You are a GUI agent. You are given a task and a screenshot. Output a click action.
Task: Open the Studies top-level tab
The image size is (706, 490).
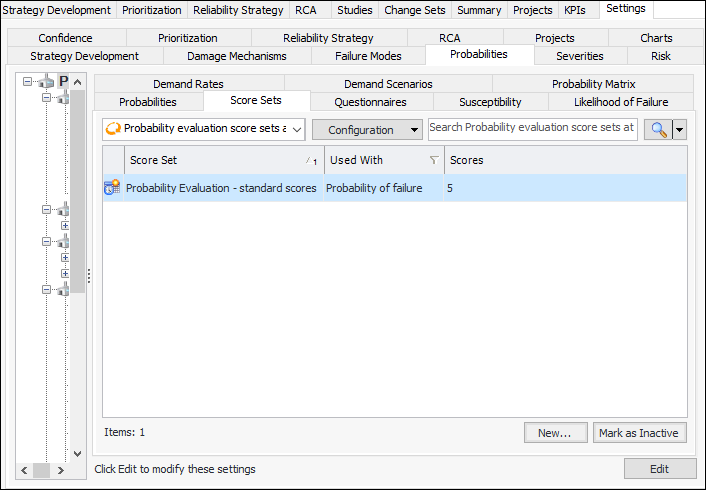pos(355,10)
